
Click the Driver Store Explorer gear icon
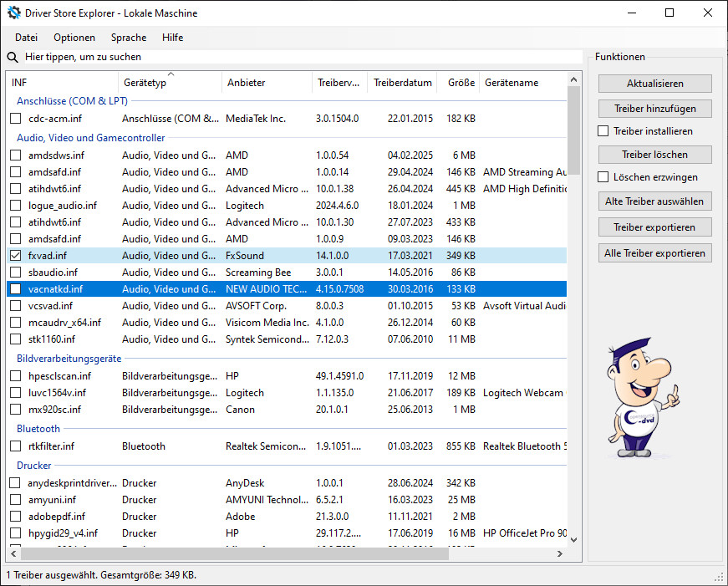point(13,13)
